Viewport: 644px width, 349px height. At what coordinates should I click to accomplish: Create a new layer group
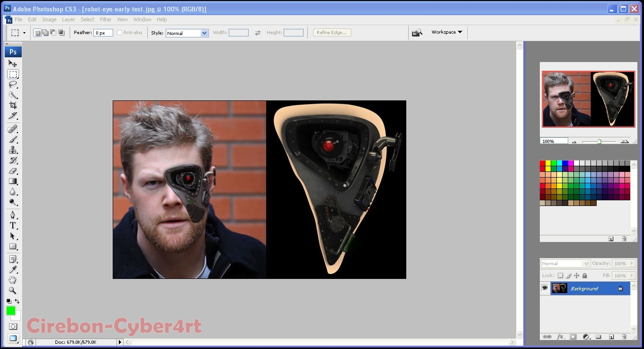[599, 337]
